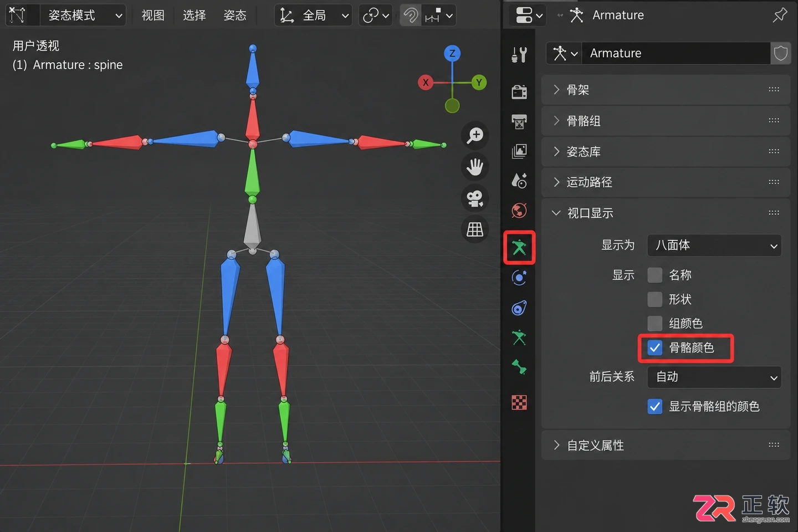Open the Tool properties tab

(519, 55)
